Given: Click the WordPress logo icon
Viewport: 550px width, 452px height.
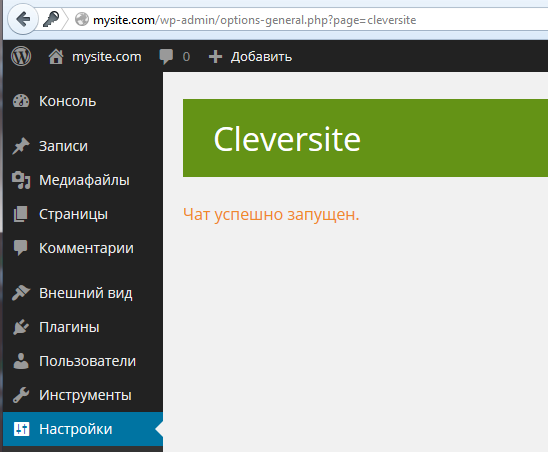Looking at the screenshot, I should (x=21, y=56).
